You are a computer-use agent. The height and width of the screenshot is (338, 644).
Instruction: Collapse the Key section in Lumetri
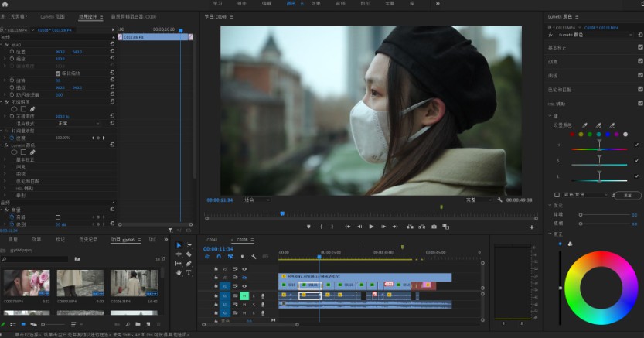550,116
